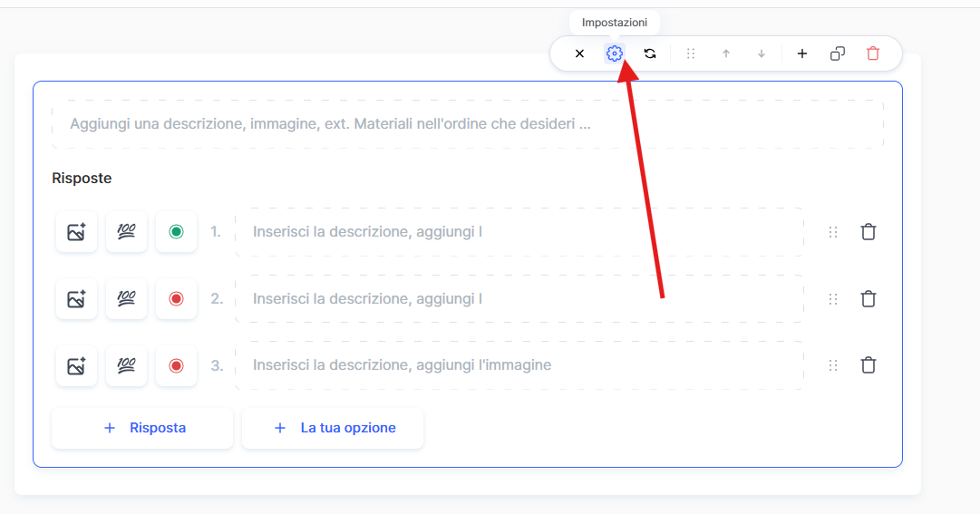Toggle correct marker on answer 1
Viewport: 980px width, 514px height.
176,232
